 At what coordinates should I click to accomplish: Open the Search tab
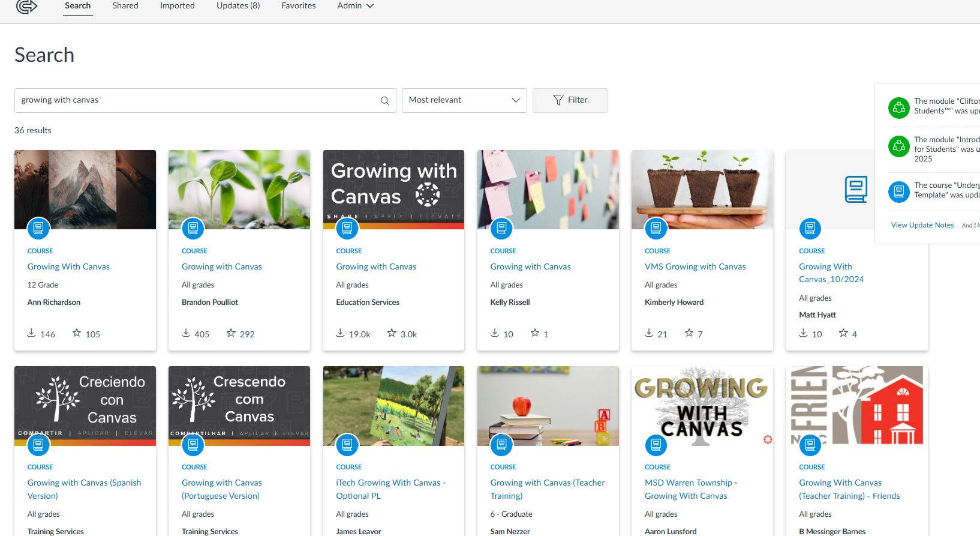[78, 6]
